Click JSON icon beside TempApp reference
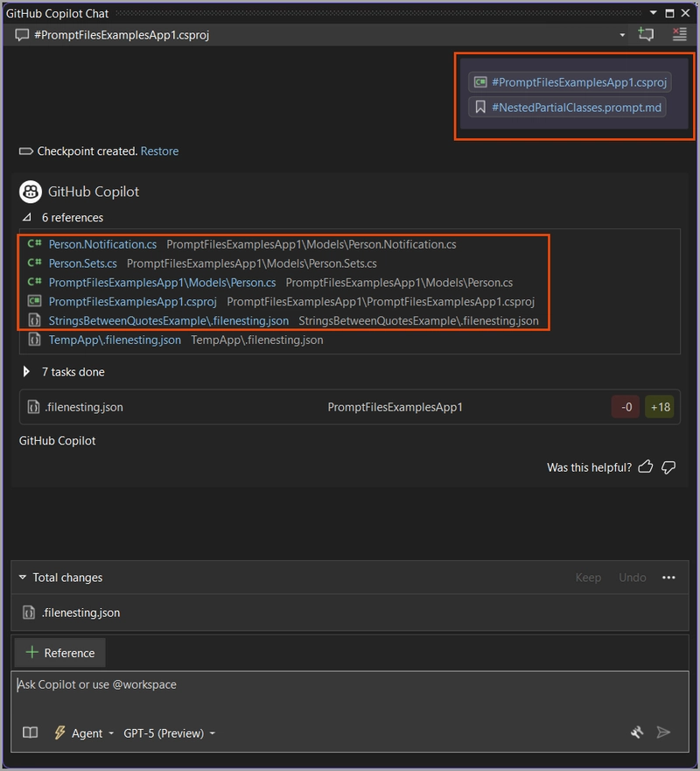The width and height of the screenshot is (700, 771). click(34, 340)
